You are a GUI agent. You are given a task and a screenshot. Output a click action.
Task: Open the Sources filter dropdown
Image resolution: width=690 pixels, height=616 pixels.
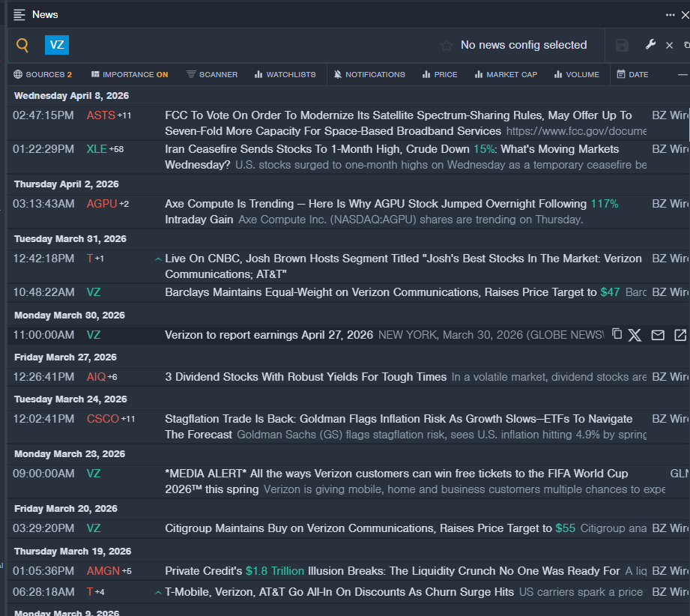point(43,74)
